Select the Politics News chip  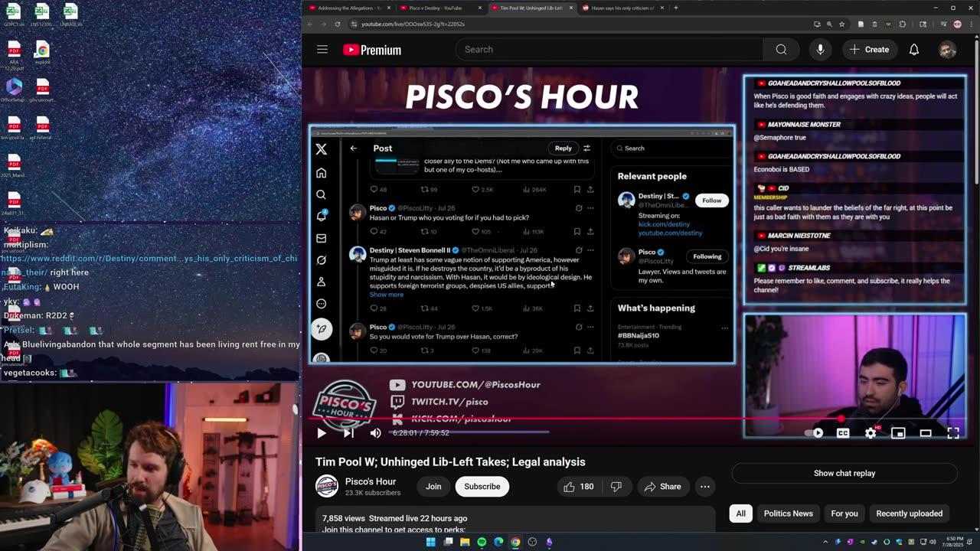click(x=788, y=514)
